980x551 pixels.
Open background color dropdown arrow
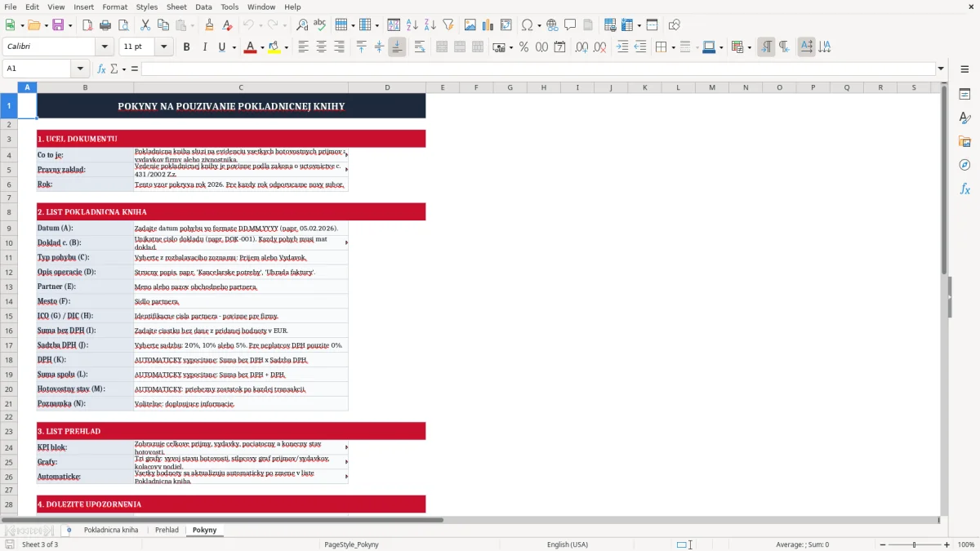tap(286, 47)
